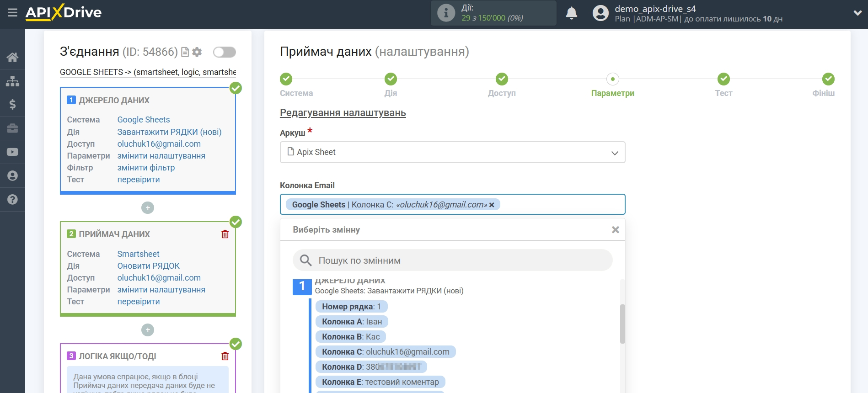
Task: Select variable Колонка E: тестовий коментар
Action: pyautogui.click(x=380, y=382)
